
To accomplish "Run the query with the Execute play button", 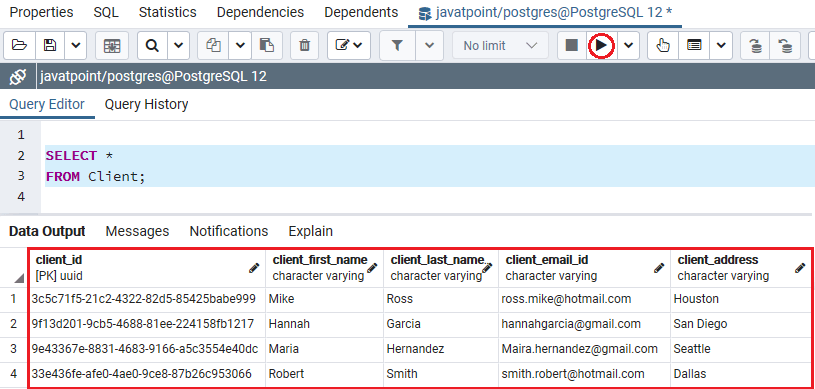I will point(601,46).
